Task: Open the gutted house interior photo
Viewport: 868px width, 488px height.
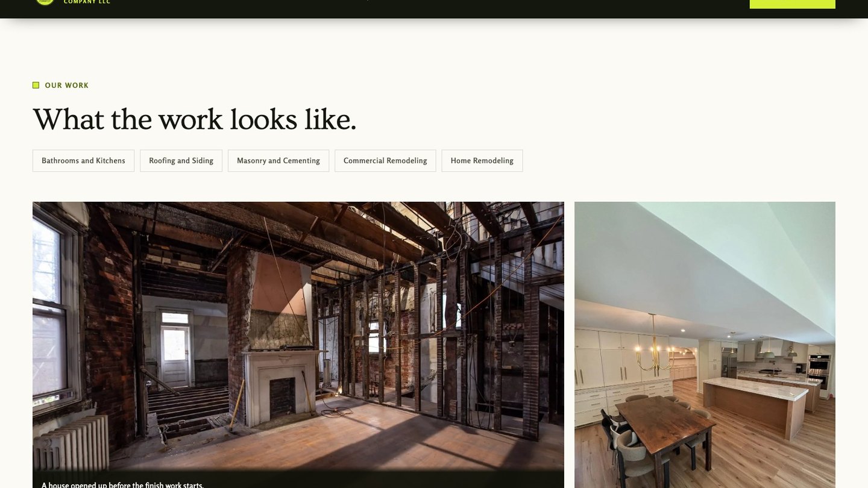Action: point(298,345)
